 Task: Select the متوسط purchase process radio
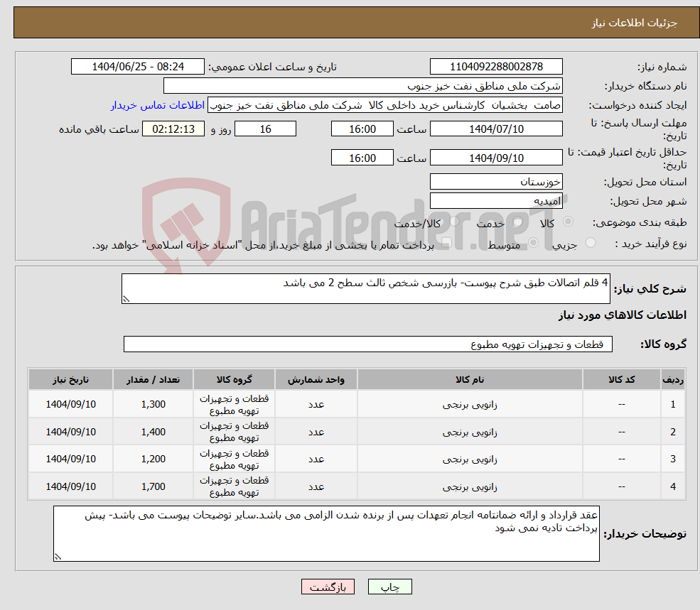pyautogui.click(x=532, y=244)
